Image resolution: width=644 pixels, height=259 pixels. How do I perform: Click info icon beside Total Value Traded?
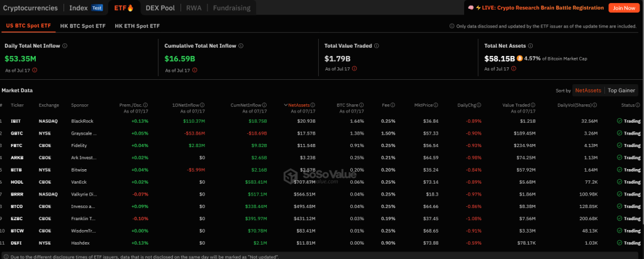377,46
